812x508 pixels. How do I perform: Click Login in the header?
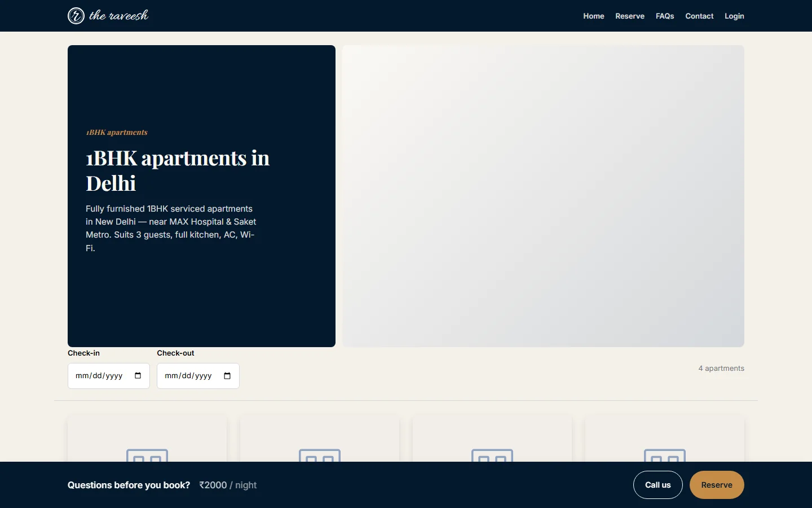click(734, 16)
